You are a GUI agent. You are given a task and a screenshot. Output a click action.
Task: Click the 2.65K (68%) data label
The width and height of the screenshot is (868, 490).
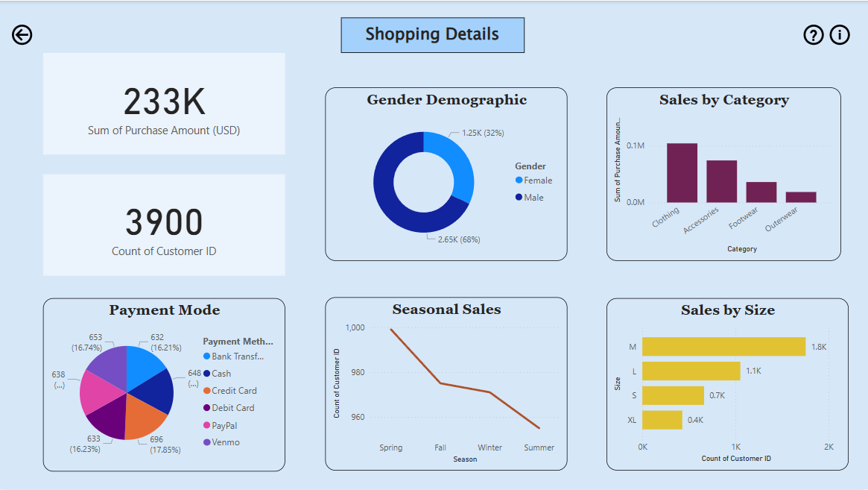tap(459, 239)
